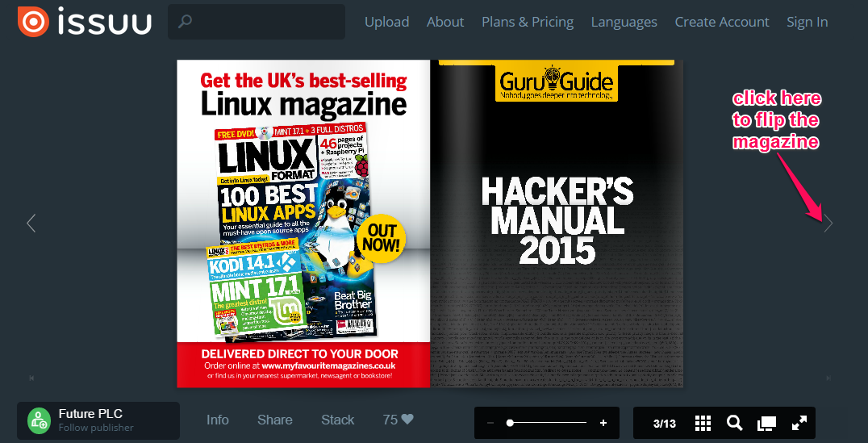The image size is (868, 443).
Task: Click the 3/13 page counter
Action: tap(664, 424)
